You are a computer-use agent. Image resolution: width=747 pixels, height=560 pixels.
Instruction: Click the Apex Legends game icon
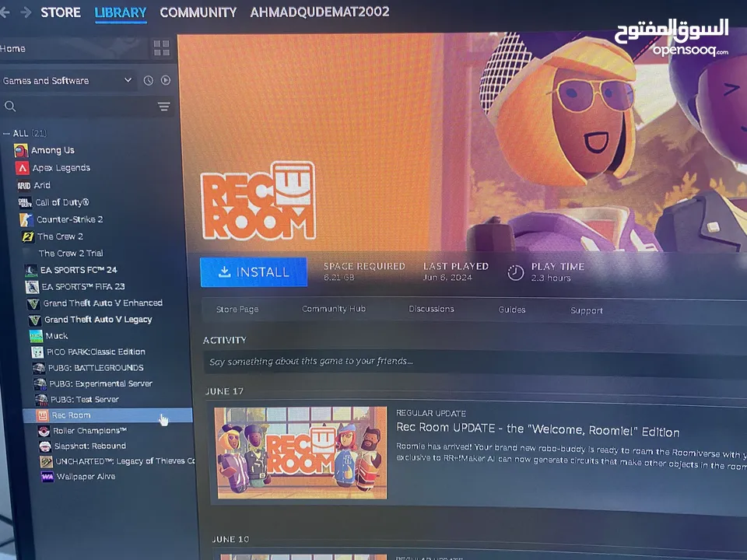point(23,168)
